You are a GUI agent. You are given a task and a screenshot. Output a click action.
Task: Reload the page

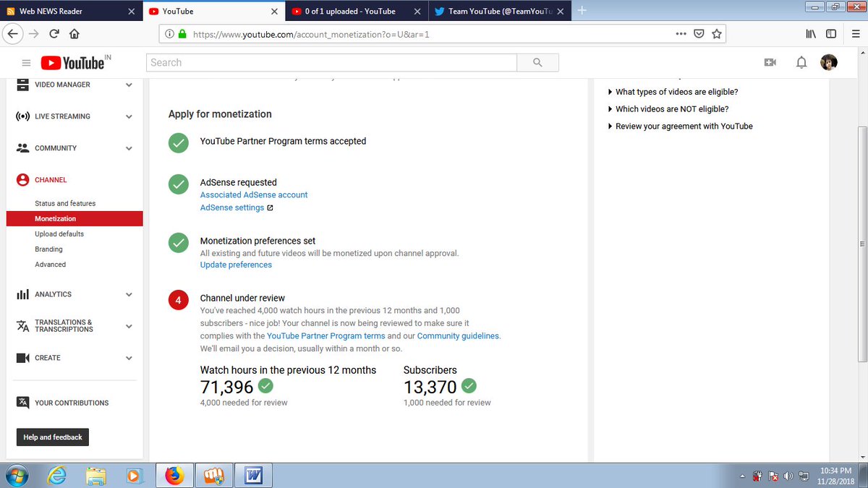54,33
